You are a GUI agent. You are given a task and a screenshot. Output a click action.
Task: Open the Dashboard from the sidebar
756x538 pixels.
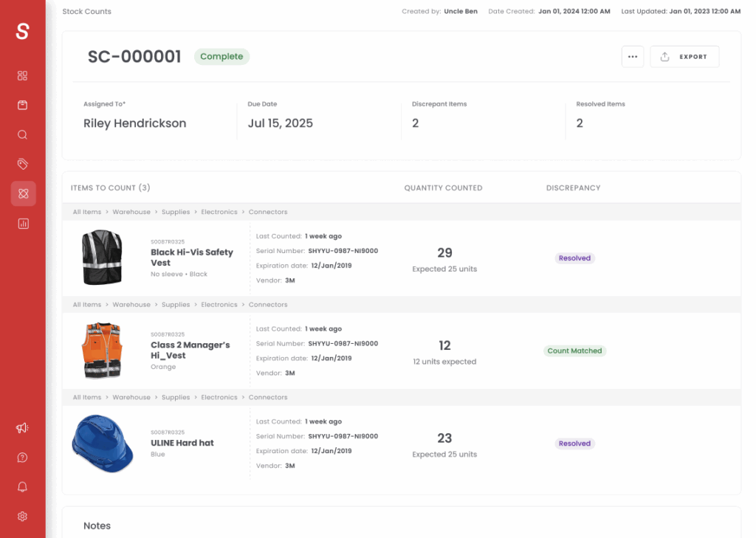click(22, 75)
